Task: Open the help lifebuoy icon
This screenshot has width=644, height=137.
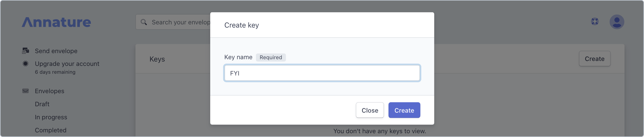Action: click(595, 21)
